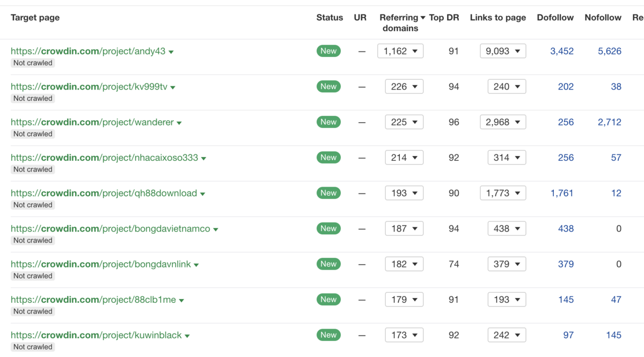Image resolution: width=644 pixels, height=357 pixels.
Task: Open the 5,626 nofollow links count
Action: click(x=610, y=51)
